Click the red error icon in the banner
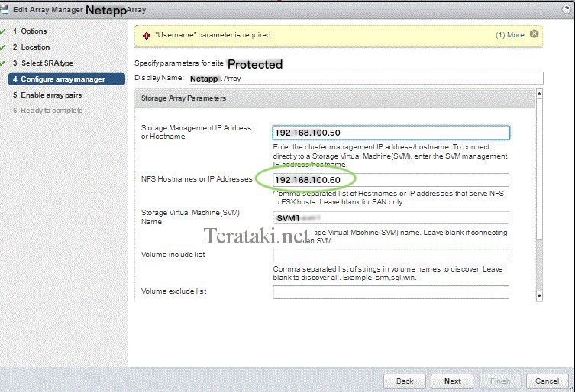This screenshot has height=392, width=575. tap(147, 36)
